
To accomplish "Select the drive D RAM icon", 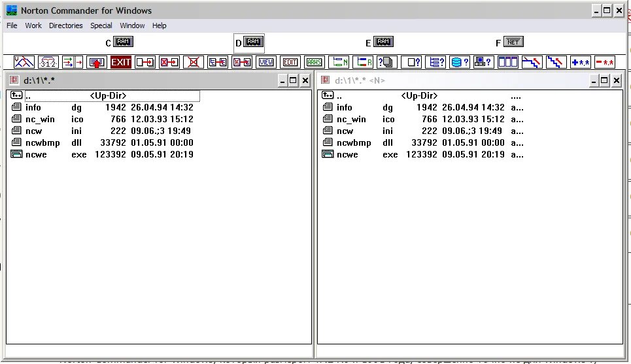I will click(253, 42).
